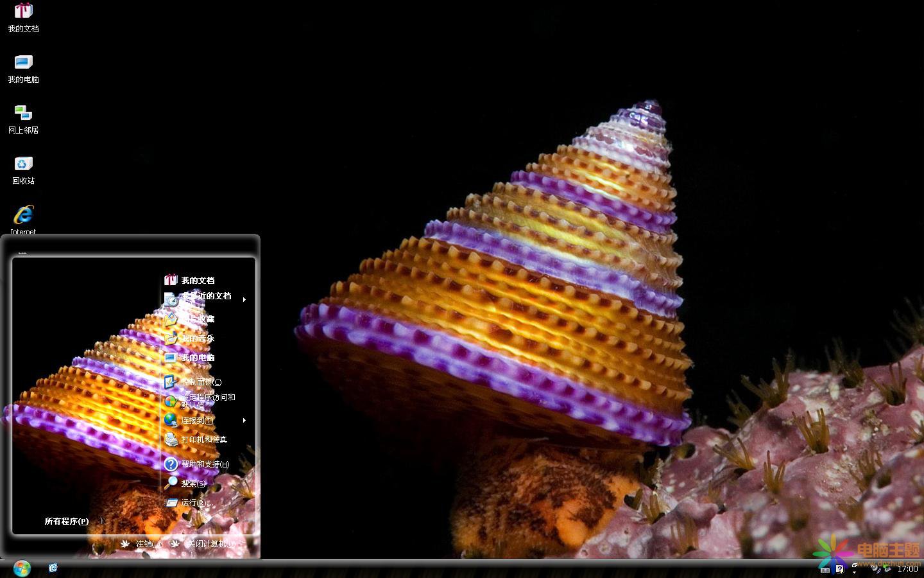Select the Internet Explorer desktop icon

pos(23,220)
